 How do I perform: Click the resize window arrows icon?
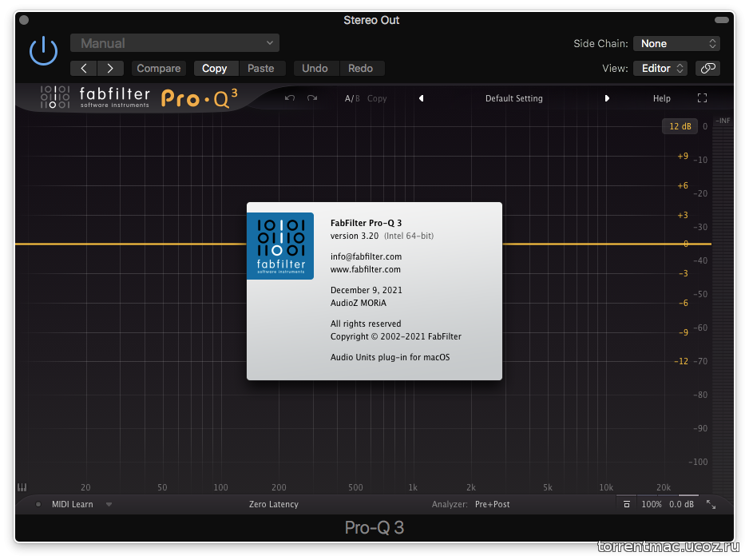(x=711, y=505)
